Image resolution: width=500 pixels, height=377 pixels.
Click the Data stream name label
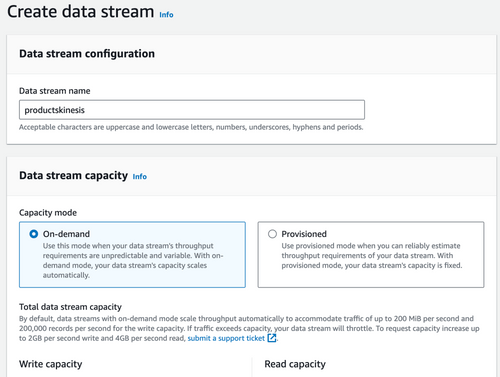(55, 91)
